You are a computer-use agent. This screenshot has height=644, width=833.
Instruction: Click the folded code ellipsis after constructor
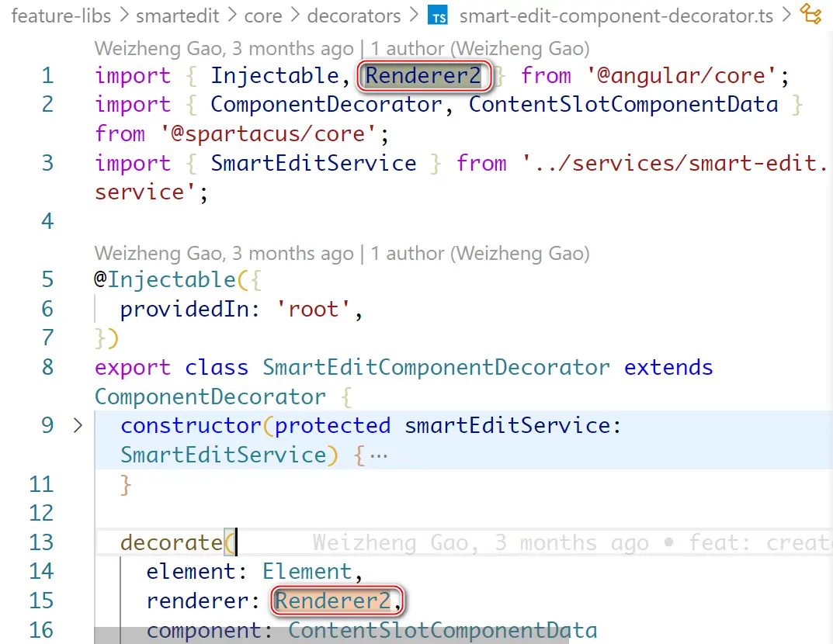(378, 455)
